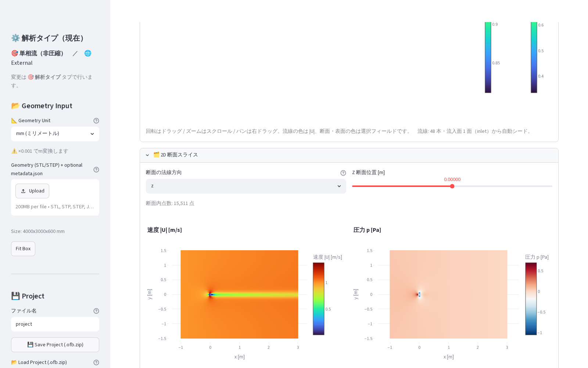Click the 圧力 p [Pa] plot title
Image resolution: width=588 pixels, height=368 pixels.
tap(367, 230)
